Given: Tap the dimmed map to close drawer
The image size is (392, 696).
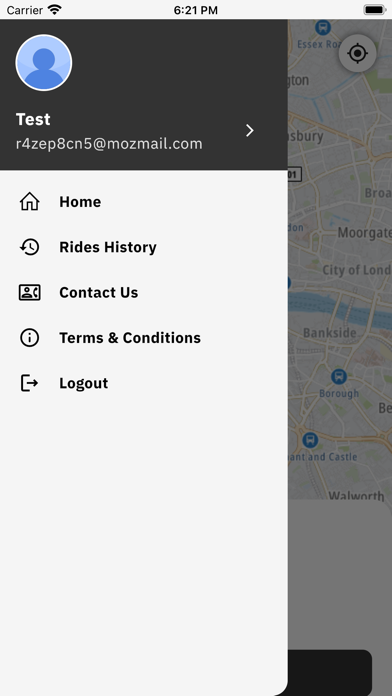Looking at the screenshot, I should [340, 266].
